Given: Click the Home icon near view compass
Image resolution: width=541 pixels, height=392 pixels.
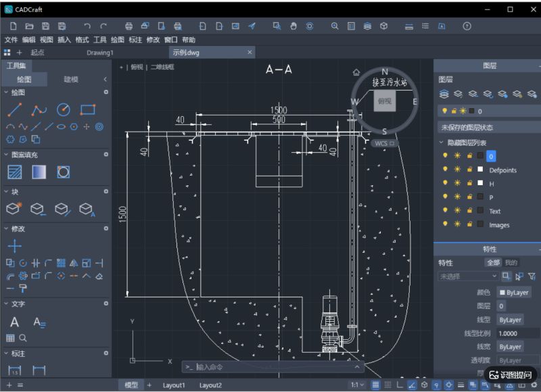Looking at the screenshot, I should click(356, 72).
